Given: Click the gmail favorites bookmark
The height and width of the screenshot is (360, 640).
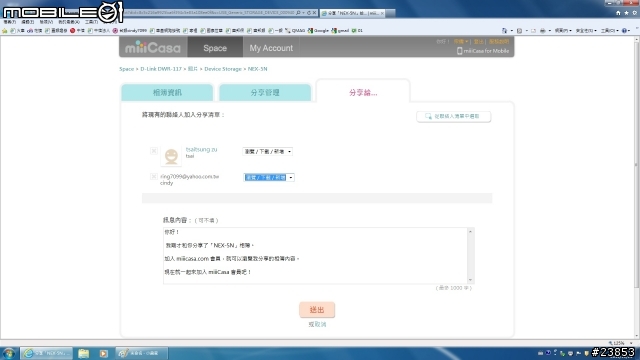Looking at the screenshot, I should pos(340,31).
